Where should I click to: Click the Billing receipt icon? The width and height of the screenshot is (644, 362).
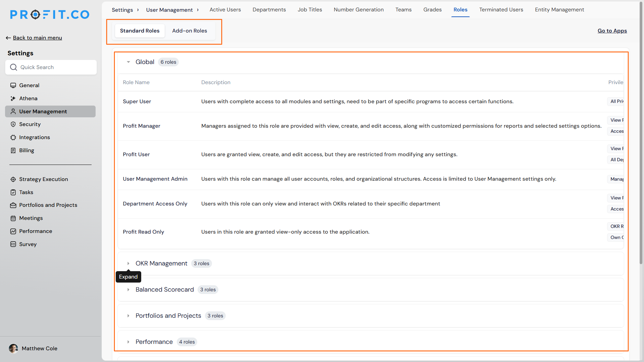tap(13, 150)
